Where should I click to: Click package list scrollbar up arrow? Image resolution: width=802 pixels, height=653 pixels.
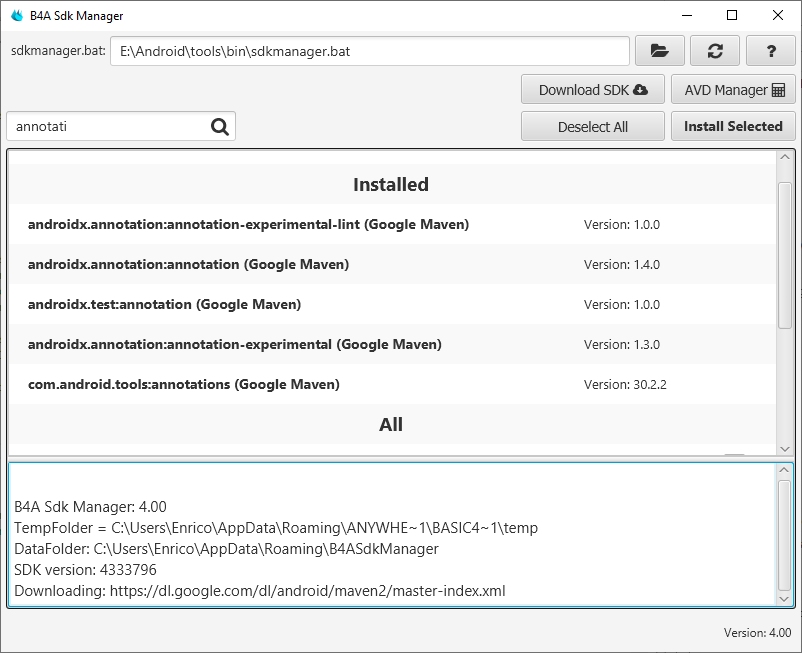[x=785, y=157]
